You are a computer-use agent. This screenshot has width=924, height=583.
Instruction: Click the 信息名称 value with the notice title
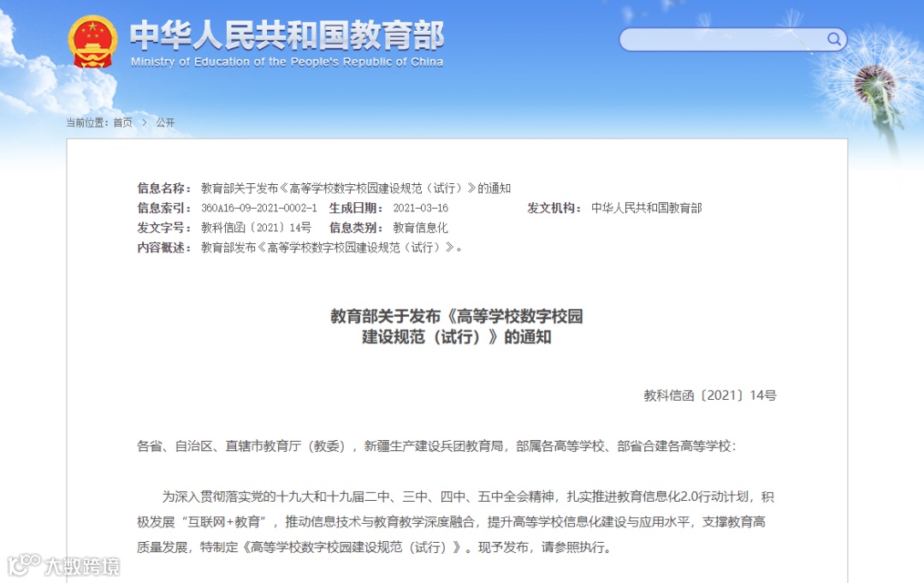coord(356,188)
